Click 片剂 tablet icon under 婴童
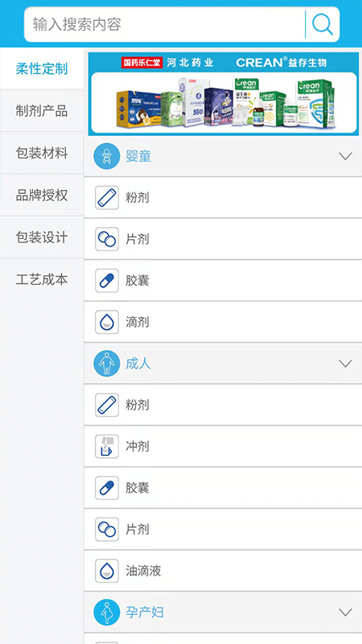 [x=107, y=239]
